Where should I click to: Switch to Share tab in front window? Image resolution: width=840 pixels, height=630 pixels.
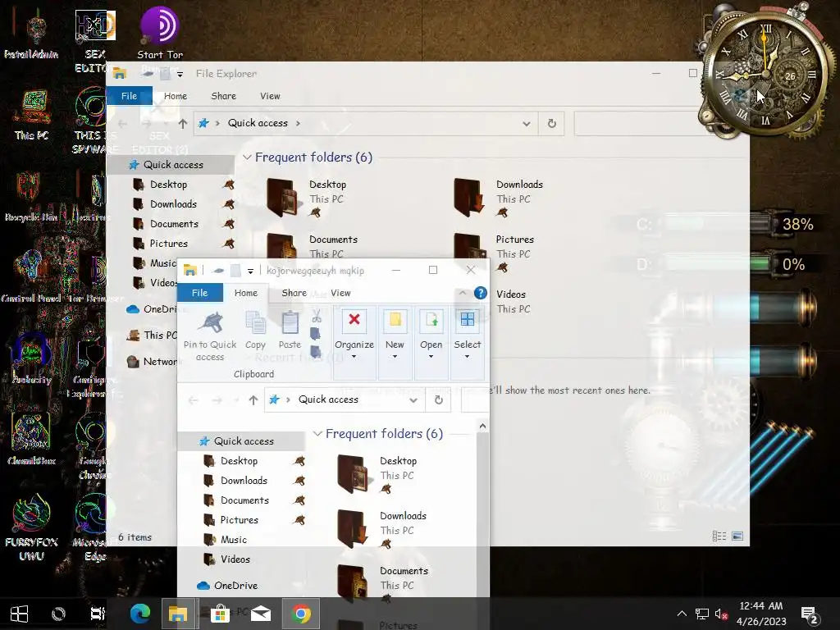click(294, 293)
